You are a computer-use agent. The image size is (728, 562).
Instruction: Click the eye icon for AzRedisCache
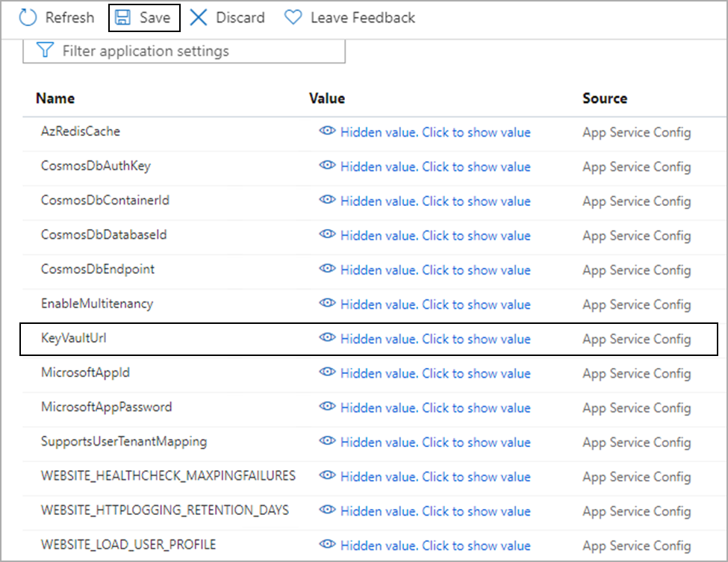(x=327, y=131)
